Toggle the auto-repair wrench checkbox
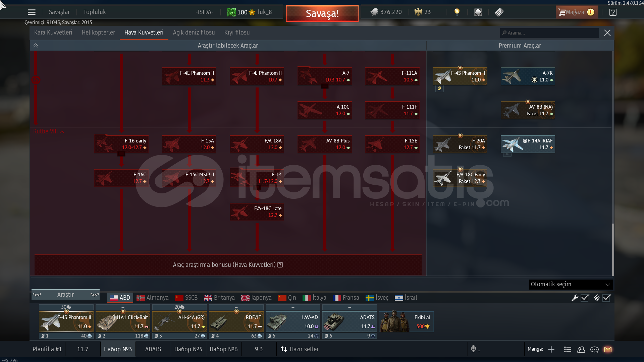The height and width of the screenshot is (362, 644). click(x=585, y=298)
